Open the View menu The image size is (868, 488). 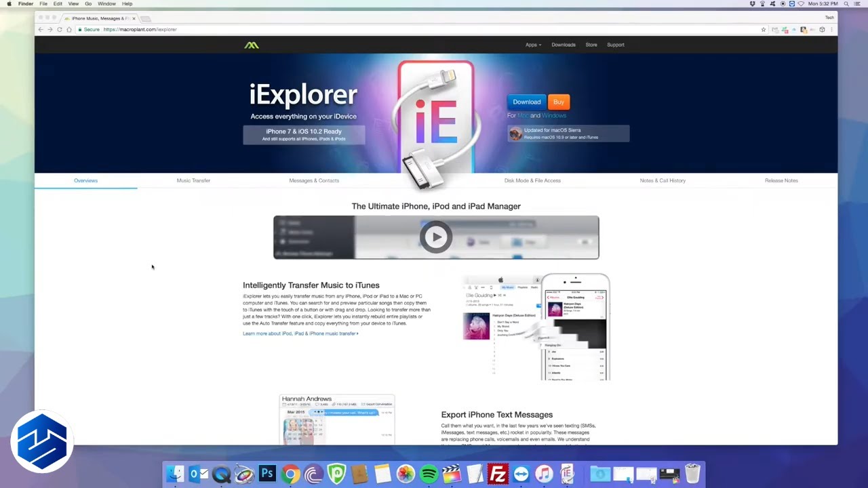pos(73,3)
